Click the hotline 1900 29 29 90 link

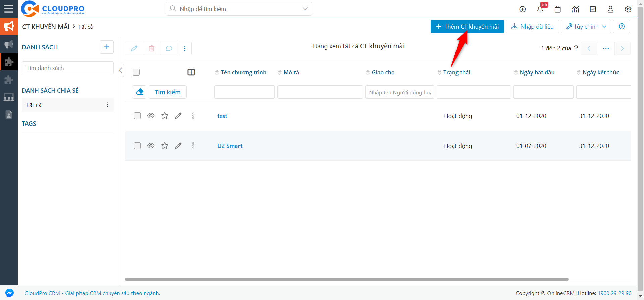coord(614,293)
